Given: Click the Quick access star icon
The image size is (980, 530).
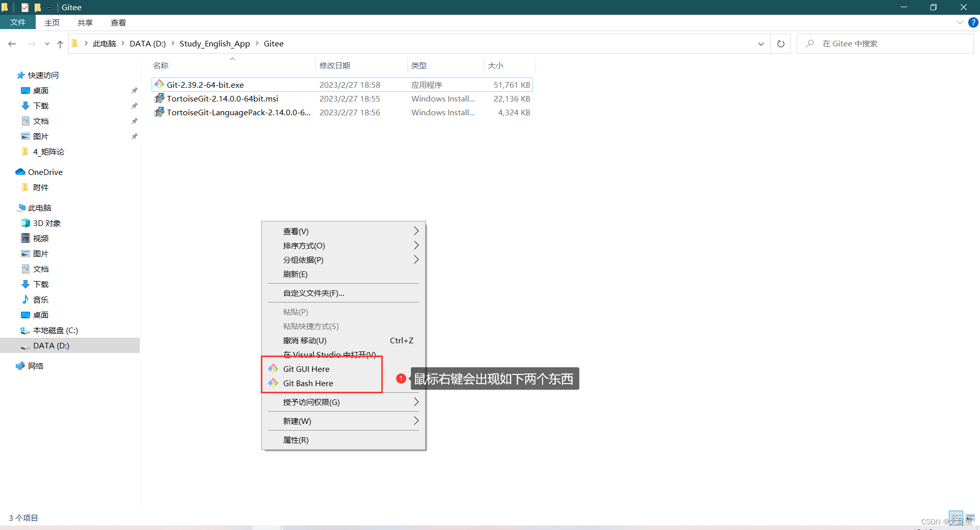Looking at the screenshot, I should pyautogui.click(x=21, y=75).
